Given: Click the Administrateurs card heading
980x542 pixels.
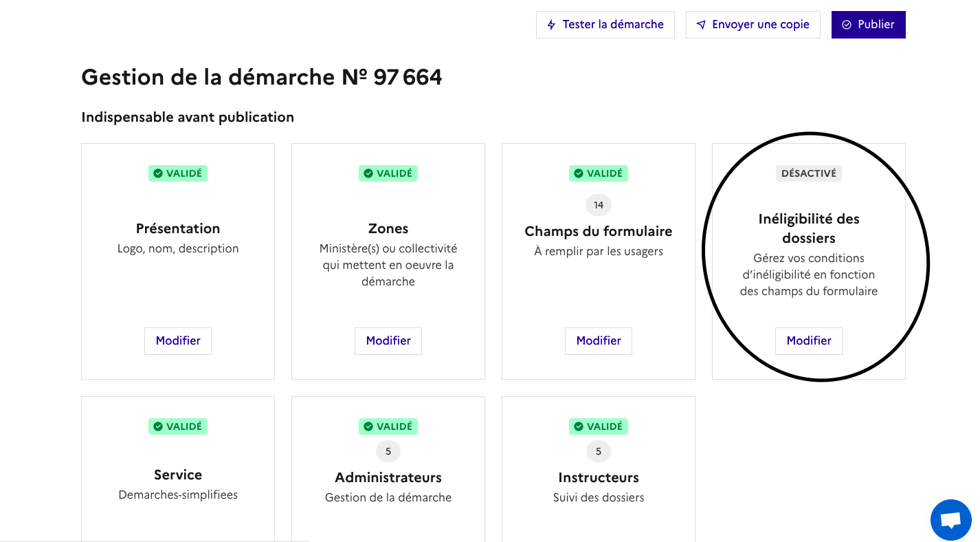Looking at the screenshot, I should [388, 477].
